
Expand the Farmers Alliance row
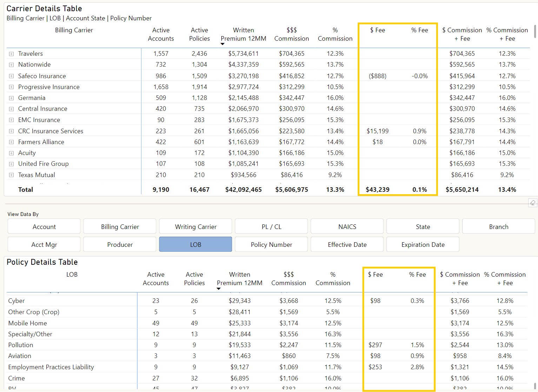12,142
